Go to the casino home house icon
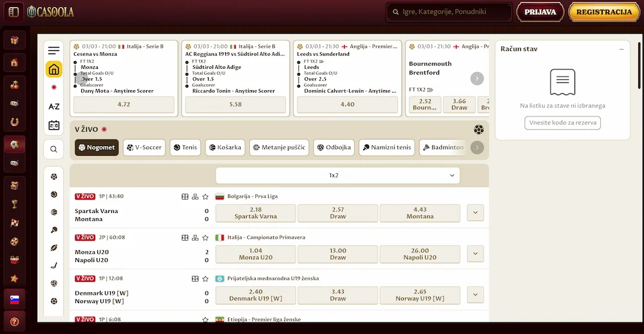Viewport: 644px width, 334px height. [14, 63]
